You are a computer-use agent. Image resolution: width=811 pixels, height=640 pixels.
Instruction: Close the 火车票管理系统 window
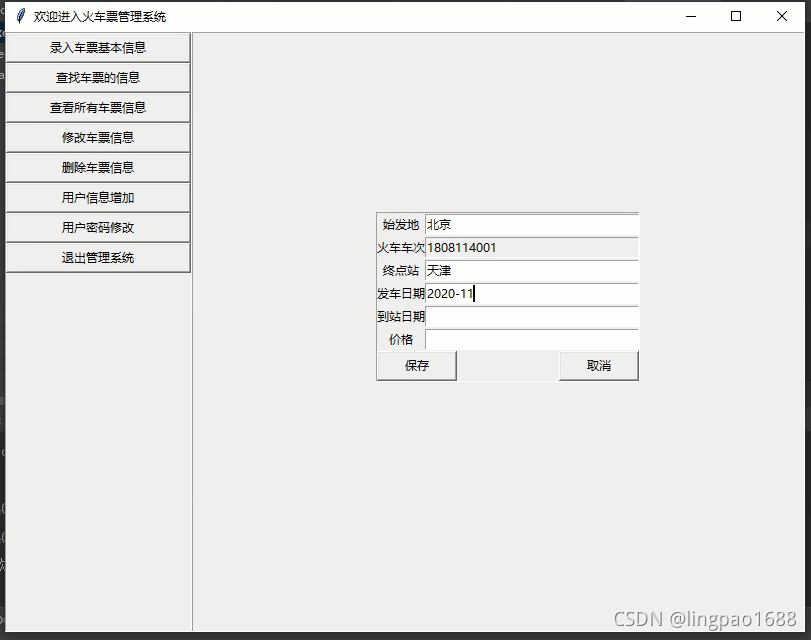click(x=782, y=17)
